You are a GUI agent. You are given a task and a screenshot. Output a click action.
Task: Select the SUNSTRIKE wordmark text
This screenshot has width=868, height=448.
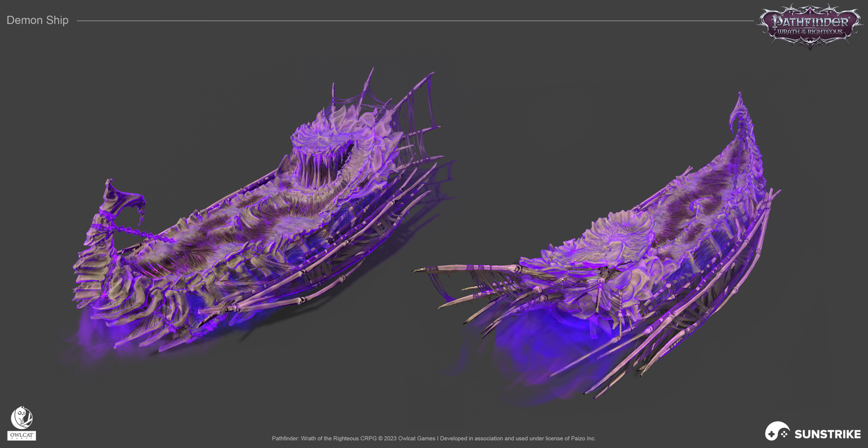(x=827, y=434)
